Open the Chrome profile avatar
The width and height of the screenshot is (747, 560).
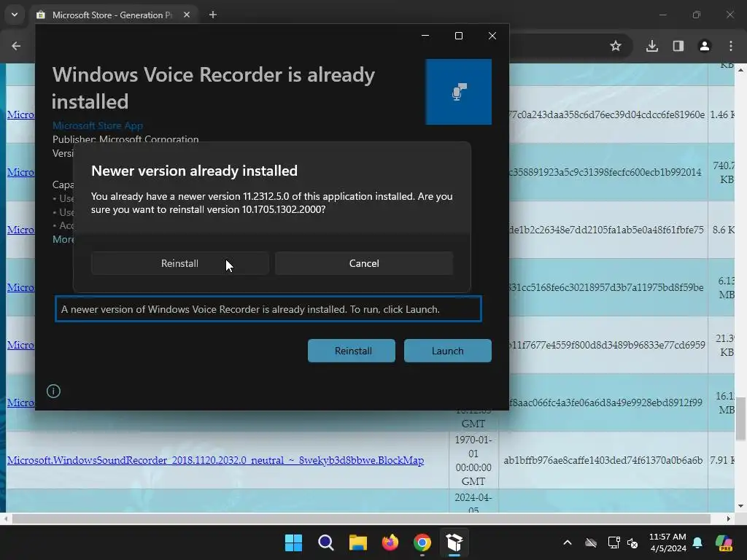(x=705, y=46)
